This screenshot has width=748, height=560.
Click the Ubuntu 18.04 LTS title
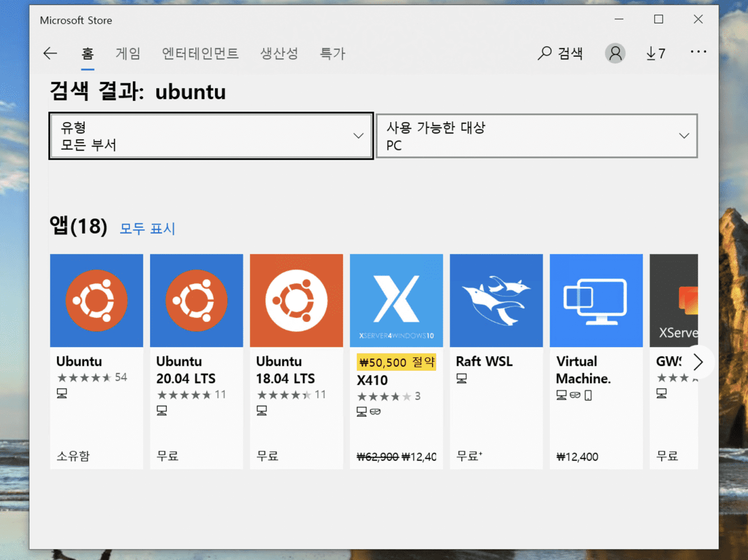click(x=286, y=370)
